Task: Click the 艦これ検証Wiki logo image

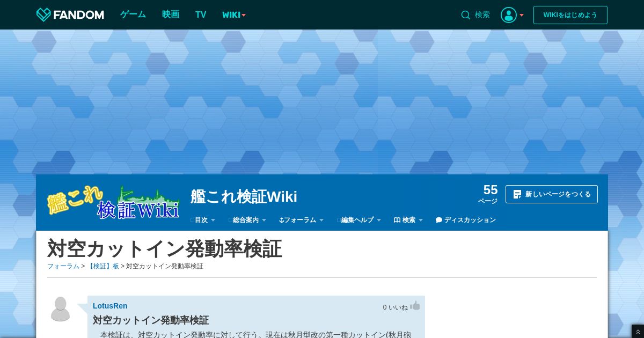Action: (113, 202)
